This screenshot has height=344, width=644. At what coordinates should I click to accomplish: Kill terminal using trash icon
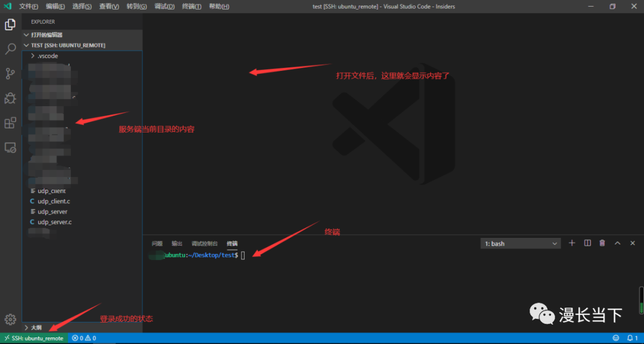602,243
